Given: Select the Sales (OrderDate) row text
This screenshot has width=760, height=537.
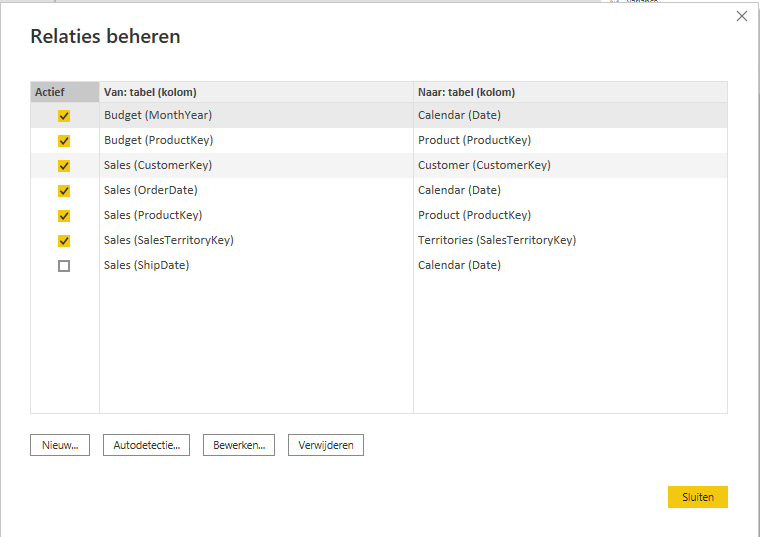Looking at the screenshot, I should click(151, 190).
